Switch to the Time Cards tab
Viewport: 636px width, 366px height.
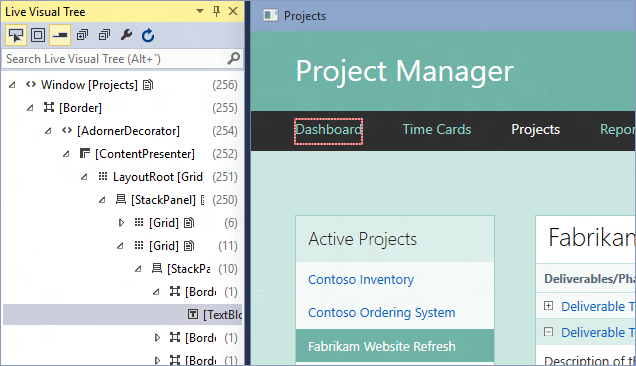[437, 129]
